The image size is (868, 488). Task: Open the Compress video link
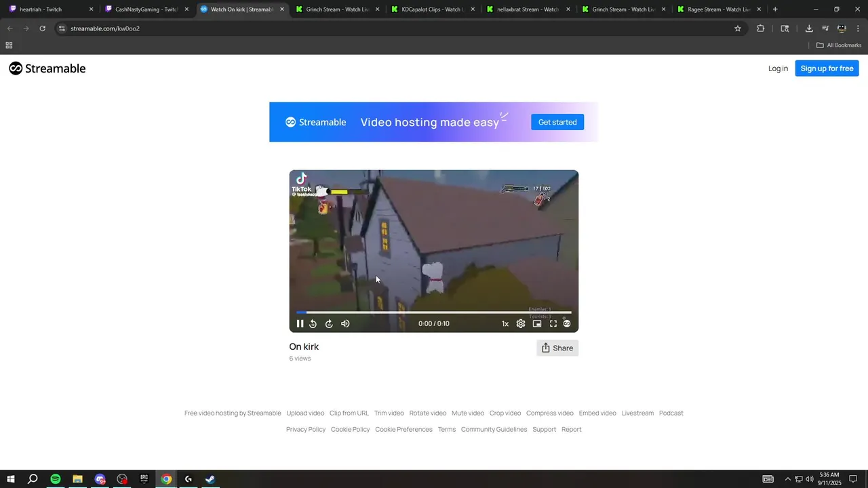(x=550, y=413)
